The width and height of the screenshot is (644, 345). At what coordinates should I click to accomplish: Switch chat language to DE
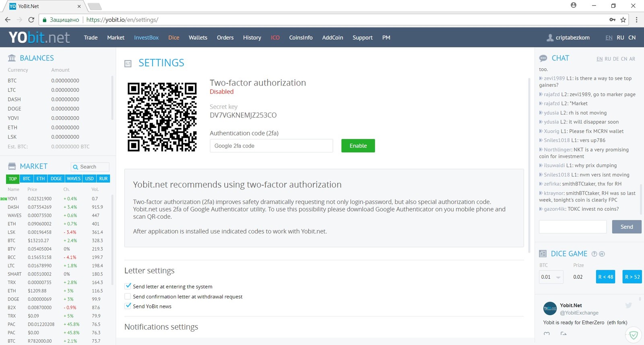(x=616, y=59)
